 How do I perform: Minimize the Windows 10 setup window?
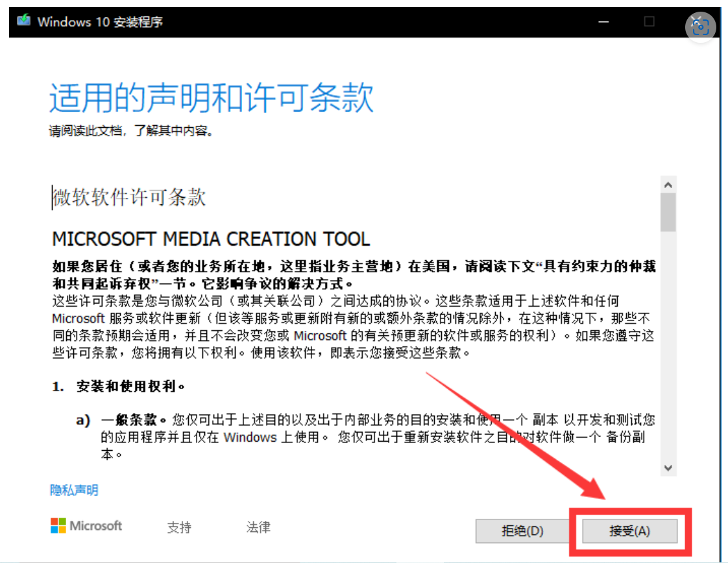click(603, 22)
